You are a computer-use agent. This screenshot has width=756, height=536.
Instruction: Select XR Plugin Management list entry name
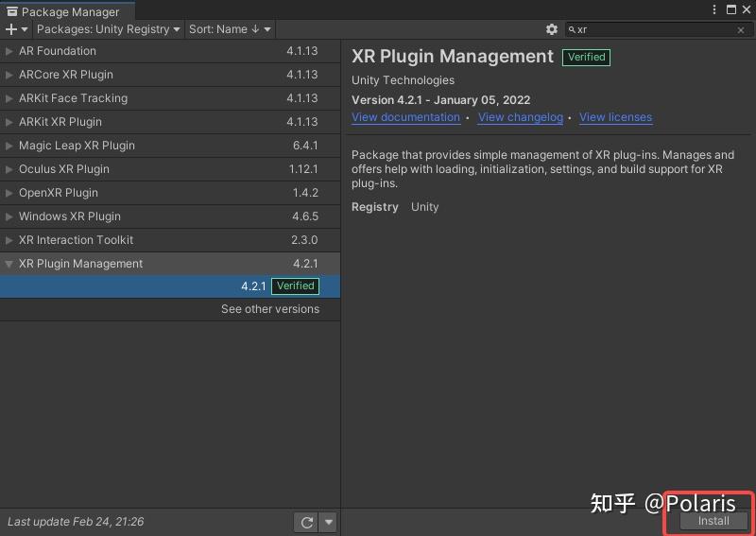click(80, 264)
